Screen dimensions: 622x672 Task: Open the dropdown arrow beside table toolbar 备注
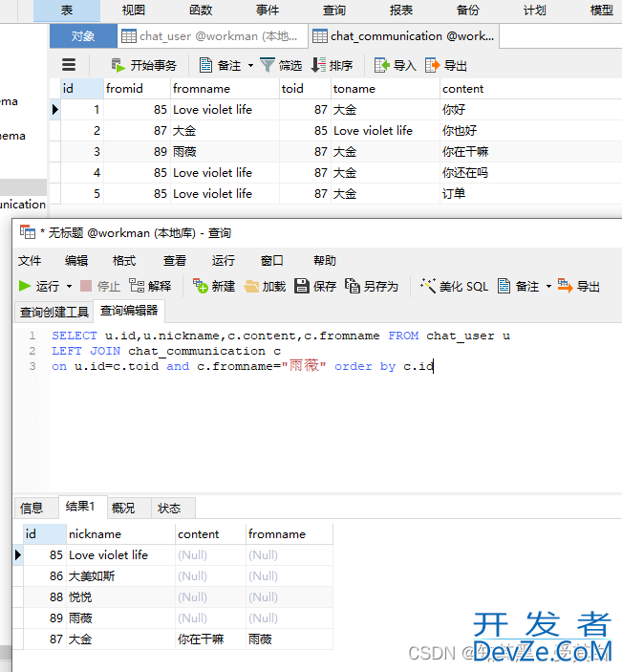250,66
